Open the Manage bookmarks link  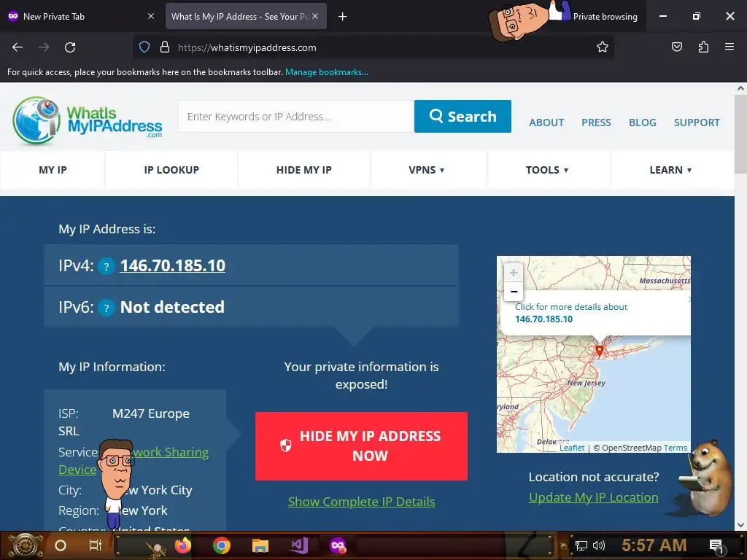click(326, 72)
